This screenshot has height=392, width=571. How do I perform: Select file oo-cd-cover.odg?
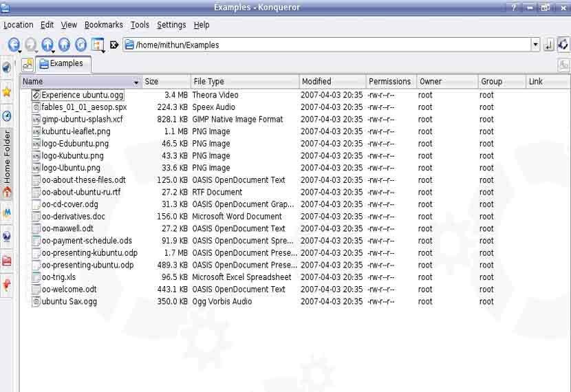(x=70, y=204)
